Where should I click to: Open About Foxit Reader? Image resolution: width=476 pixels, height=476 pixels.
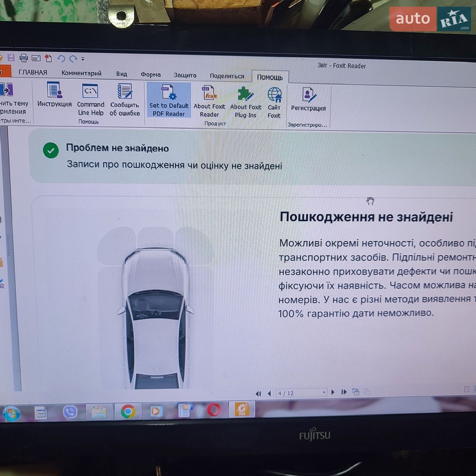pyautogui.click(x=209, y=101)
